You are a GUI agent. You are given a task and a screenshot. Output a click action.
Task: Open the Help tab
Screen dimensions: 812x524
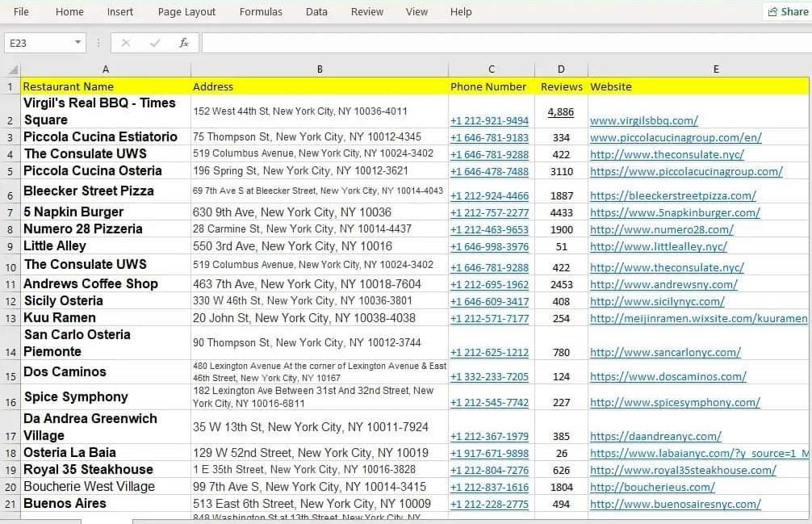pos(460,11)
